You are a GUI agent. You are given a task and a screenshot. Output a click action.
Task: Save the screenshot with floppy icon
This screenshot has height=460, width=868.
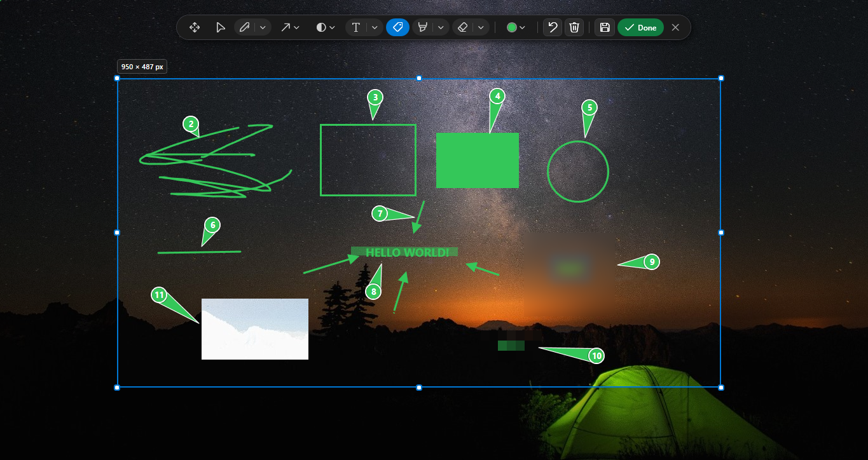tap(605, 27)
